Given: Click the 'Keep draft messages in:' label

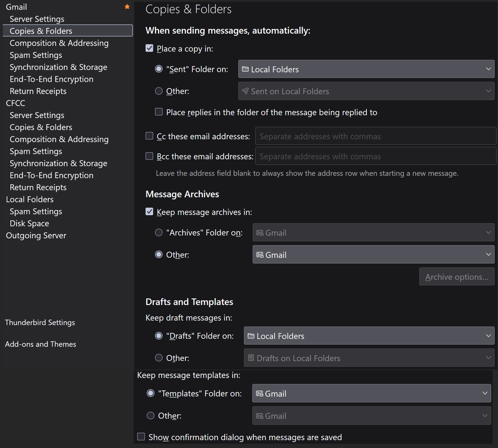Looking at the screenshot, I should pyautogui.click(x=189, y=318).
